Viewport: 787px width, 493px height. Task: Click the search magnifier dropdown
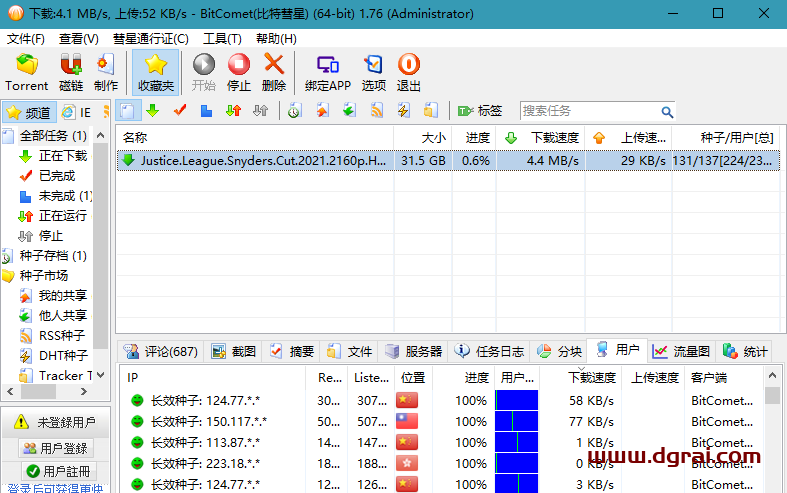tap(667, 112)
